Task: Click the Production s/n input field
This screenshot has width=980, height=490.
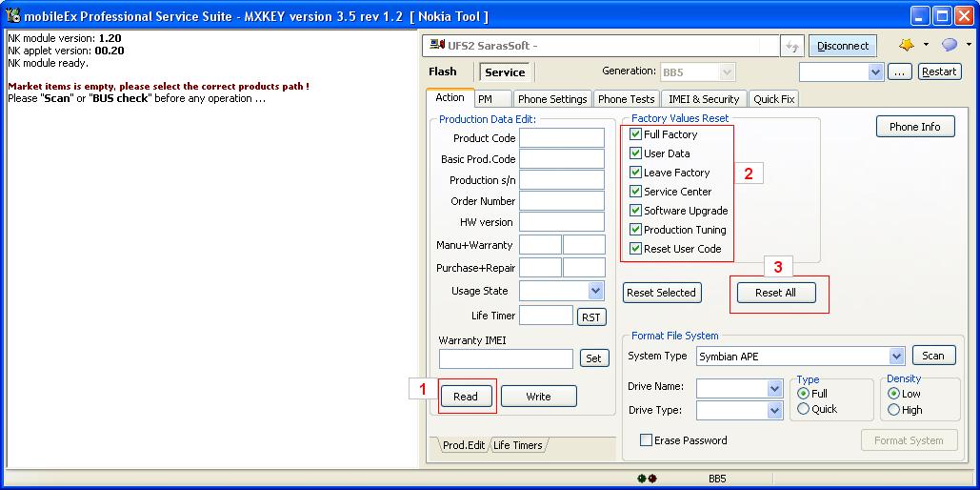Action: pyautogui.click(x=562, y=179)
